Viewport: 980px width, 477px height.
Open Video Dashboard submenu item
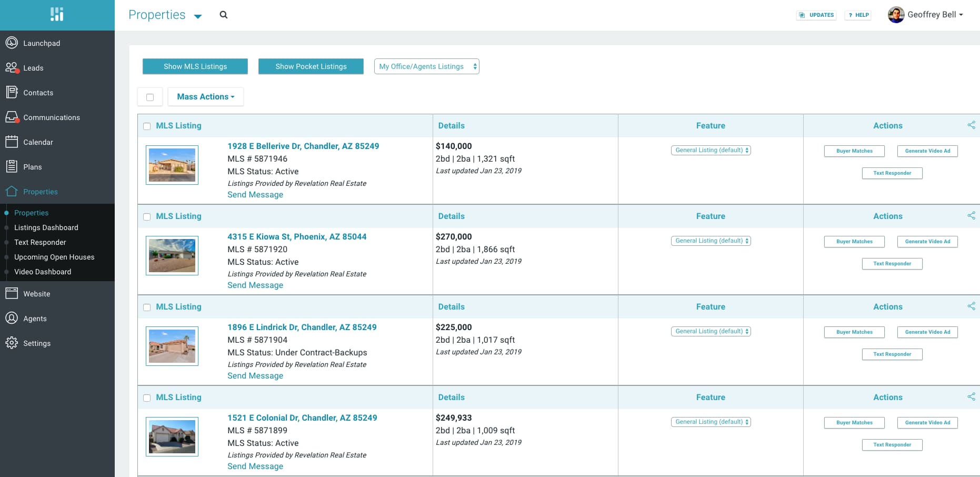point(43,272)
